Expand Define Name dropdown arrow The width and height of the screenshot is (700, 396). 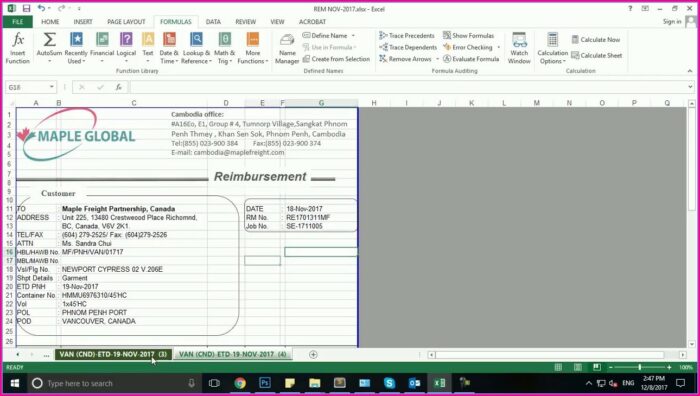353,36
